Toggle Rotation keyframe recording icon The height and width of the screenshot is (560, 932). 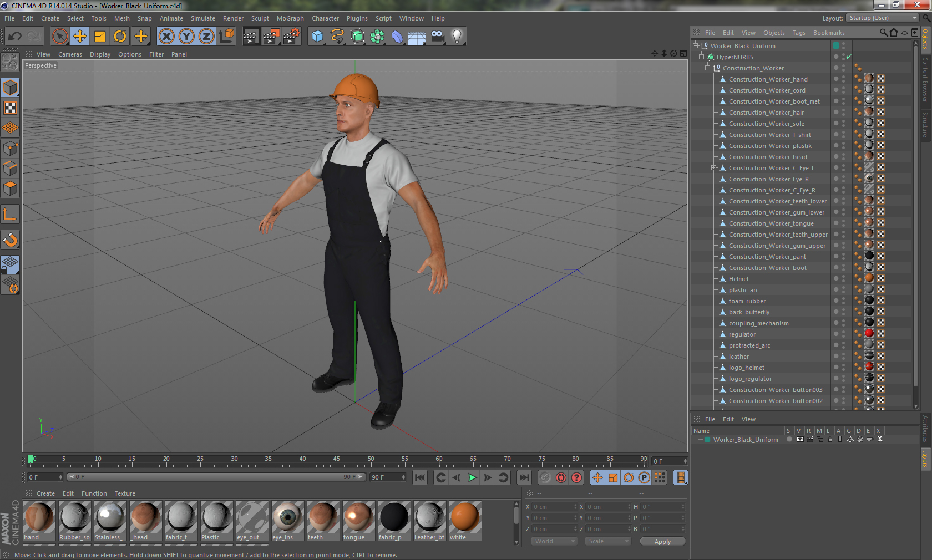(629, 477)
